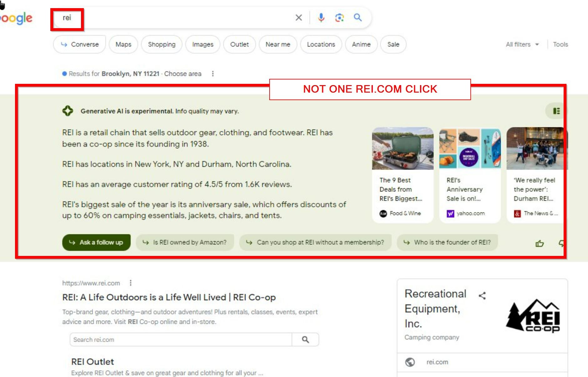Click 'Recreational Equipment, Inc.' panel title
Image resolution: width=588 pixels, height=377 pixels.
(435, 308)
